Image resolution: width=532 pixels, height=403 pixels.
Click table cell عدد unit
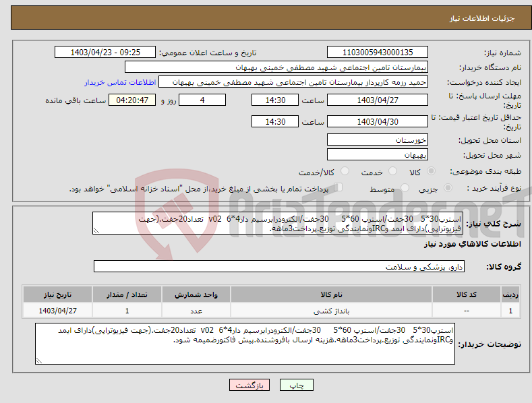click(x=196, y=311)
